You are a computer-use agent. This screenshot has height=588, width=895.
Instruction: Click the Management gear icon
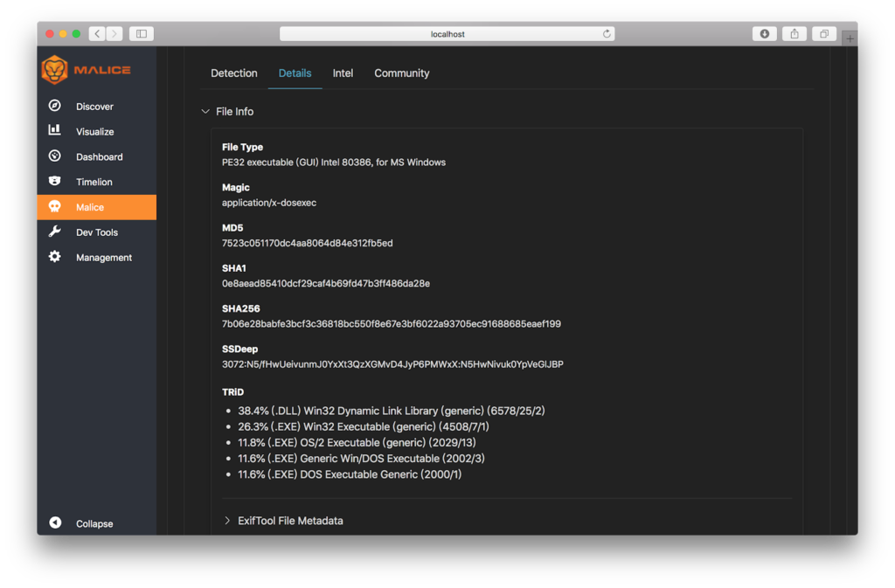pyautogui.click(x=55, y=257)
